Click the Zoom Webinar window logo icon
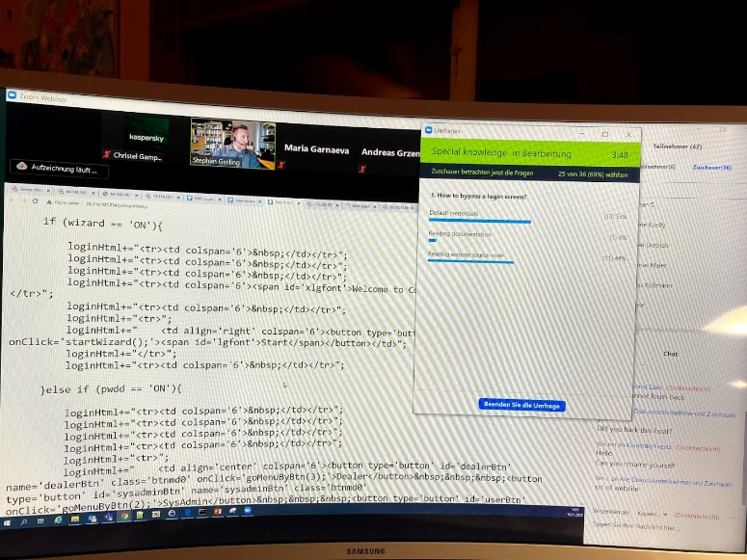 pos(13,95)
